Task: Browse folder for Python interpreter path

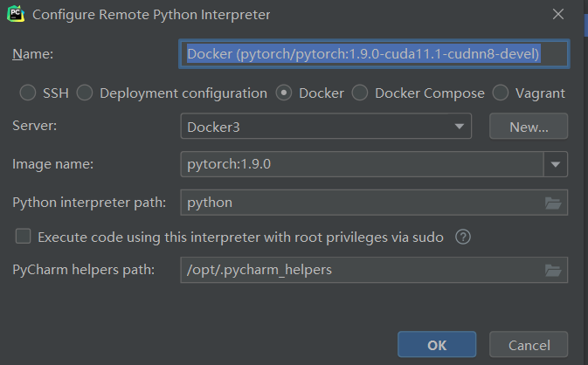Action: [552, 203]
